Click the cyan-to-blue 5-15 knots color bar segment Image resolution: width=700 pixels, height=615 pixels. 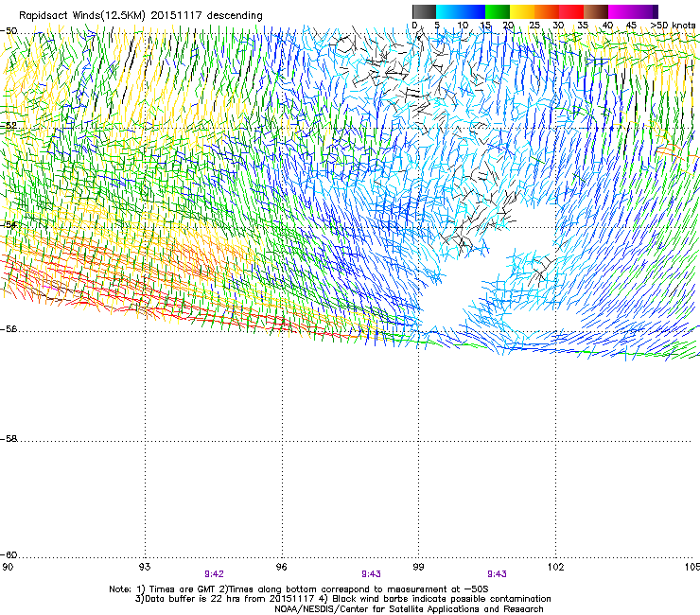461,11
